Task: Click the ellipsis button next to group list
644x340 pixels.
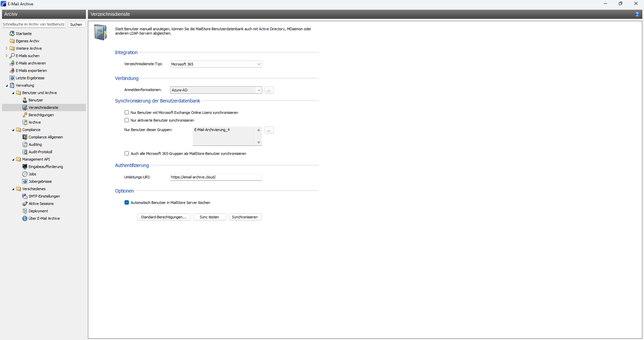Action: coord(269,130)
